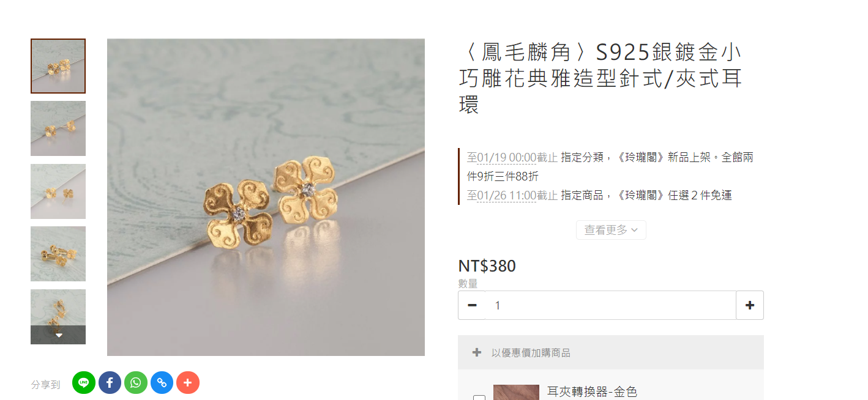Share product on Facebook

110,383
